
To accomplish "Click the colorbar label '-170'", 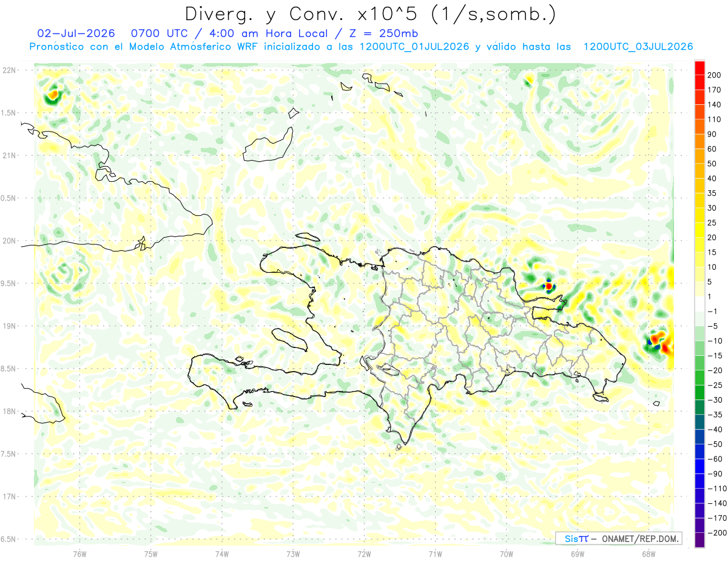I will tap(716, 518).
